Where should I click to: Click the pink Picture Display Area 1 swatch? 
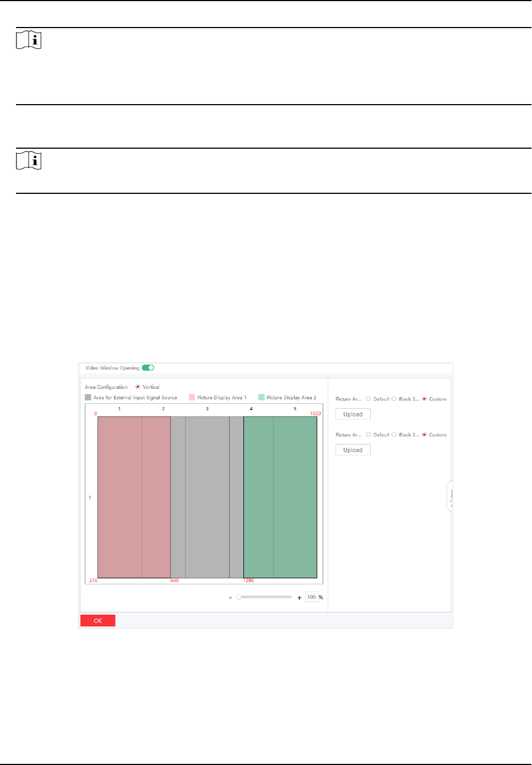[192, 397]
